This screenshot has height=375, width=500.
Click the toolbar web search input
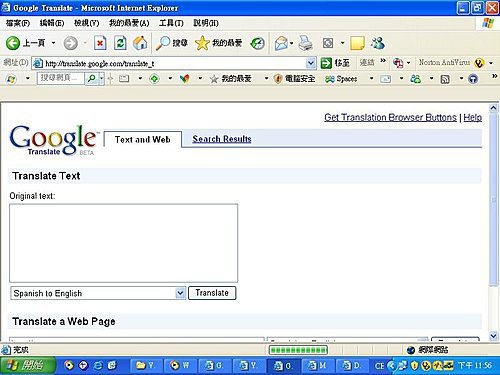pos(60,79)
